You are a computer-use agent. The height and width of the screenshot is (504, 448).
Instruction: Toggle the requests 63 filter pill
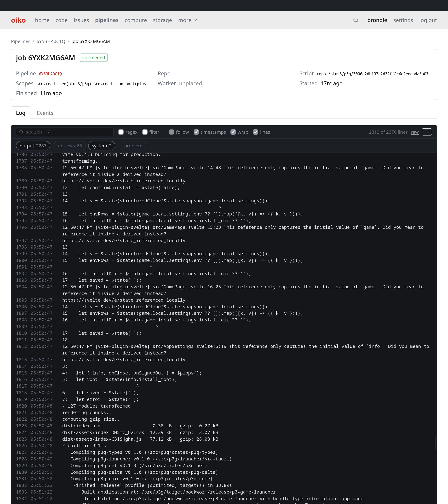coord(69,146)
